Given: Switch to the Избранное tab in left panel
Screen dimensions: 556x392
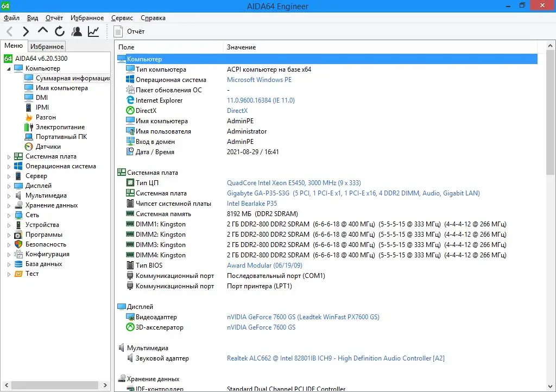Looking at the screenshot, I should click(x=47, y=47).
